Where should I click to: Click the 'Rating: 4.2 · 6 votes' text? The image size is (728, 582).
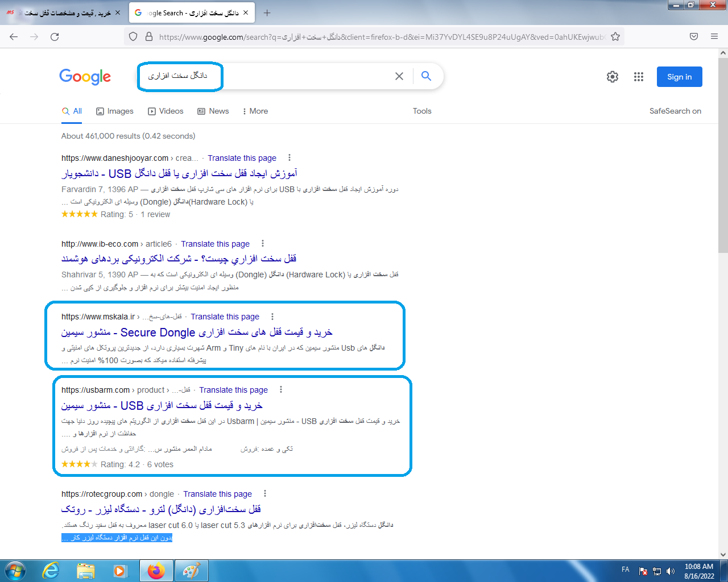coord(137,464)
